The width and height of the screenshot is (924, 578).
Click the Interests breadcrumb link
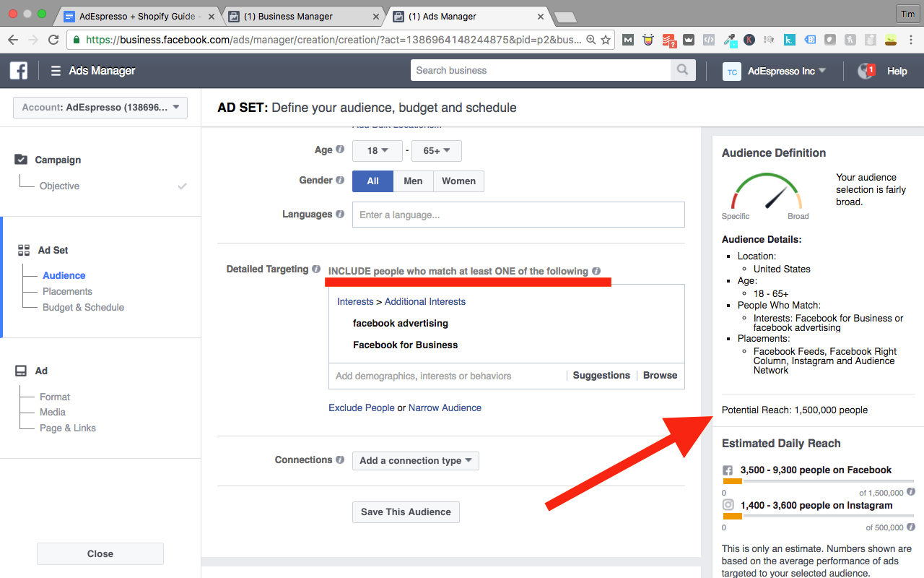click(x=355, y=301)
